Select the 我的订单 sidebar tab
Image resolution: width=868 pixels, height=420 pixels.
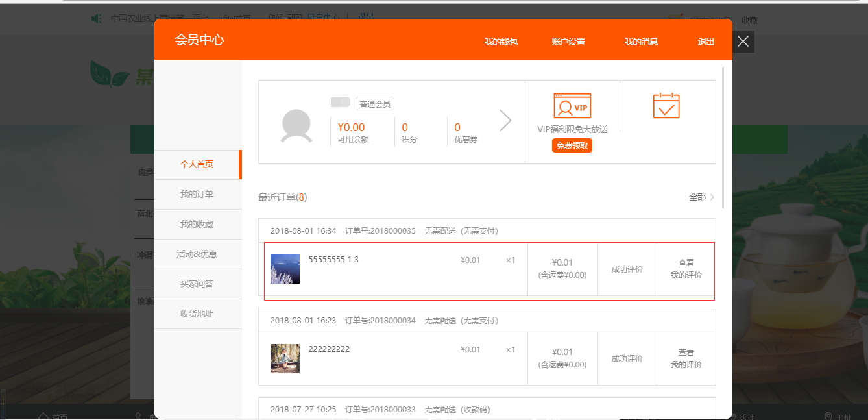click(x=197, y=194)
